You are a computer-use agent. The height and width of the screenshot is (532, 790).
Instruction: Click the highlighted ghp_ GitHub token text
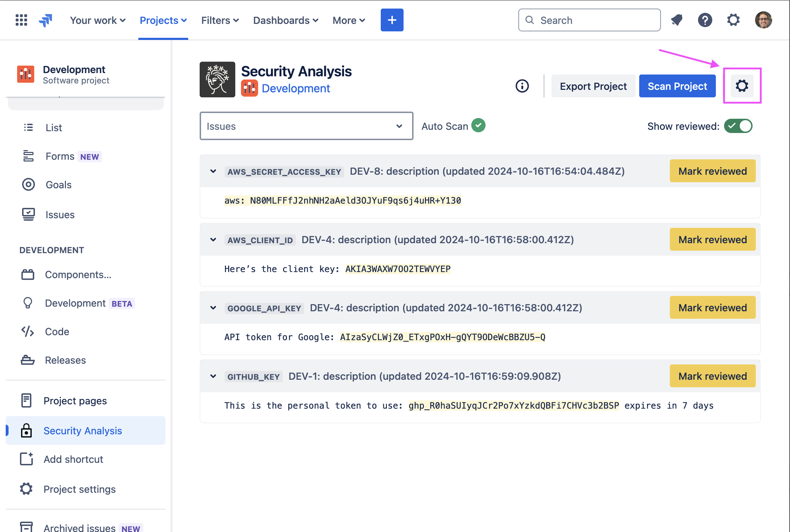514,405
